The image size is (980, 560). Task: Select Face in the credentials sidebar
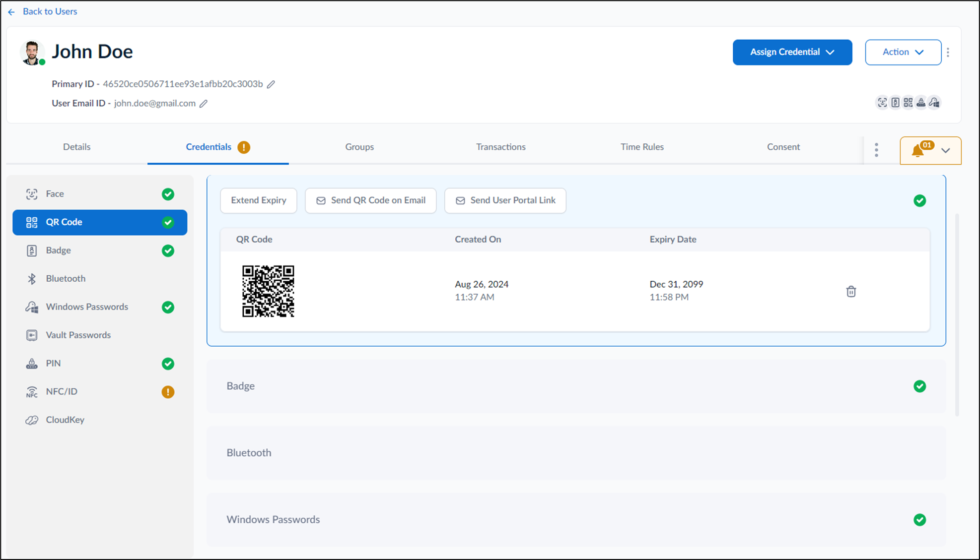[x=100, y=194]
